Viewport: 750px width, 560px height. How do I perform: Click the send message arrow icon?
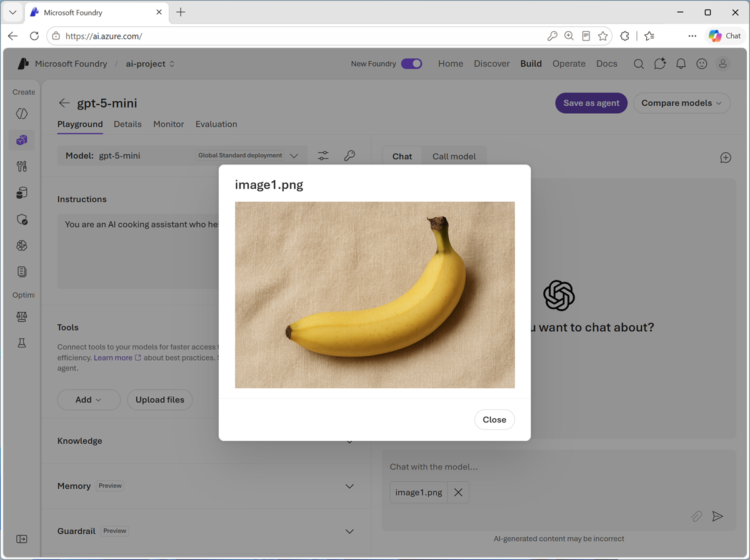tap(717, 516)
